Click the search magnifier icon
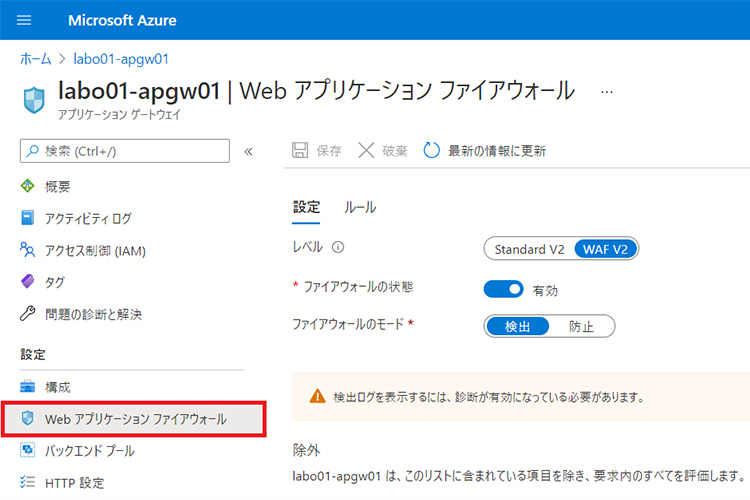The width and height of the screenshot is (750, 500). click(32, 151)
